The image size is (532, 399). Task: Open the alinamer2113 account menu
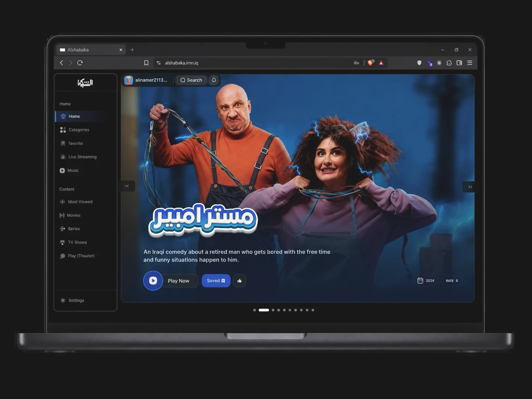[145, 80]
